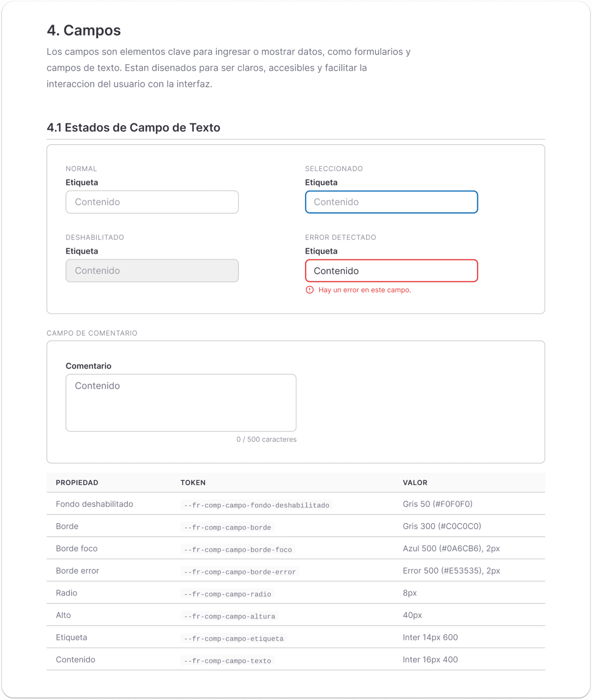This screenshot has height=700, width=592.
Task: Select the --fr-comp-campo-fondo-deshabilitado token code
Action: (x=256, y=505)
